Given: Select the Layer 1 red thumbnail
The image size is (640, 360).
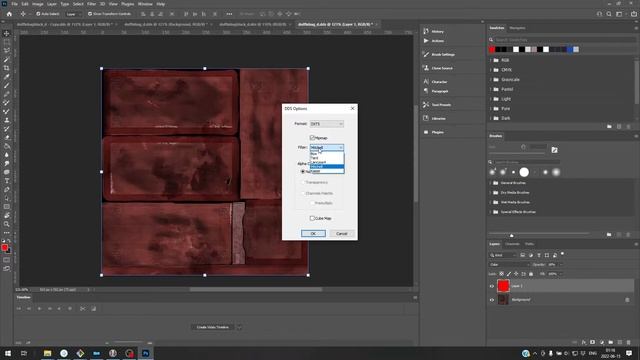Looking at the screenshot, I should (x=503, y=286).
